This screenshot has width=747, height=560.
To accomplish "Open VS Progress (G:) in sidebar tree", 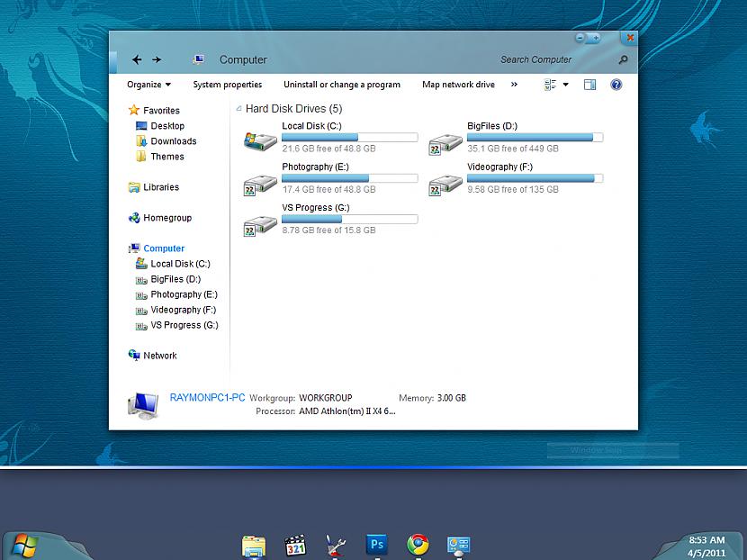I will tap(184, 325).
